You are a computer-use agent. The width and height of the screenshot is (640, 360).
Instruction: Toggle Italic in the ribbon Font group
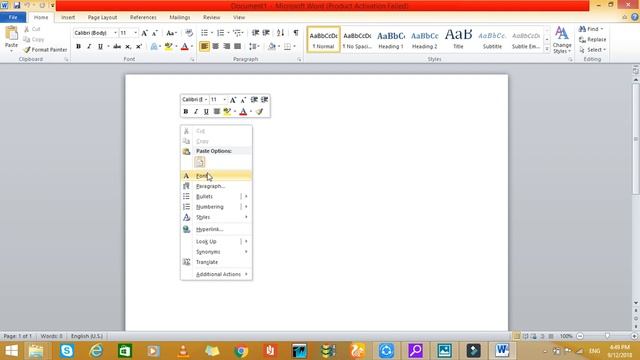[89, 47]
